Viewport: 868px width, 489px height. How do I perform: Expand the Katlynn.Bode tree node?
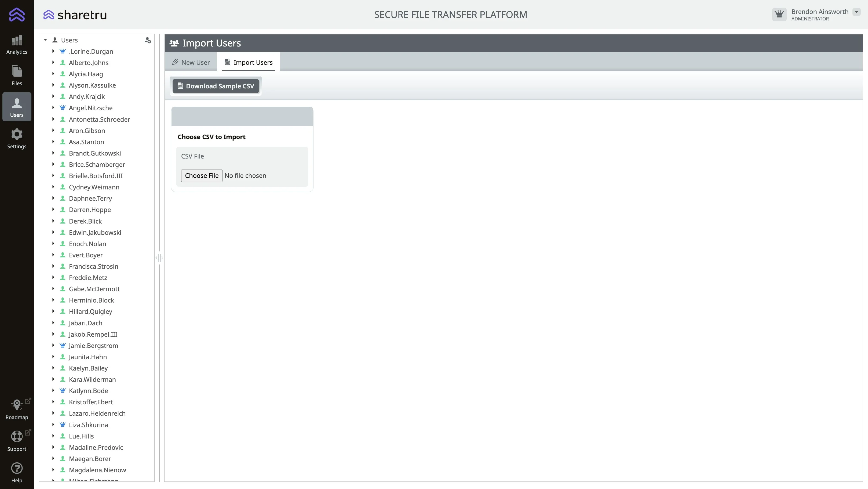(x=53, y=390)
